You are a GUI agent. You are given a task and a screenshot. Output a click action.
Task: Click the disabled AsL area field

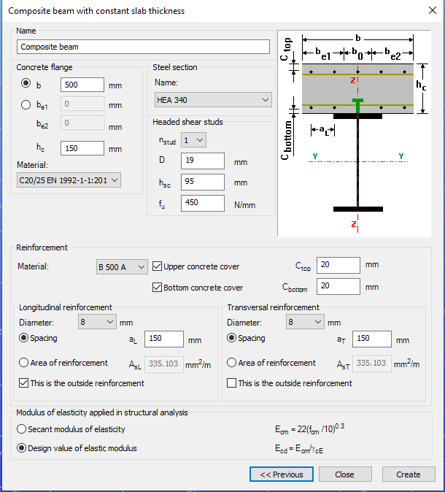point(164,364)
